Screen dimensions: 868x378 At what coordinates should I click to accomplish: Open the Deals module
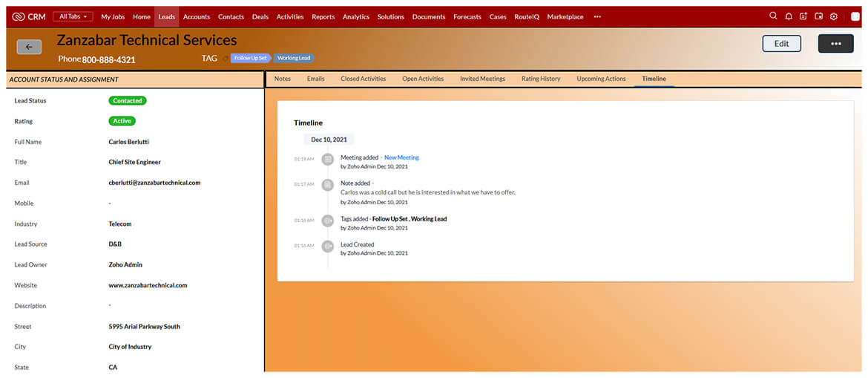point(260,16)
